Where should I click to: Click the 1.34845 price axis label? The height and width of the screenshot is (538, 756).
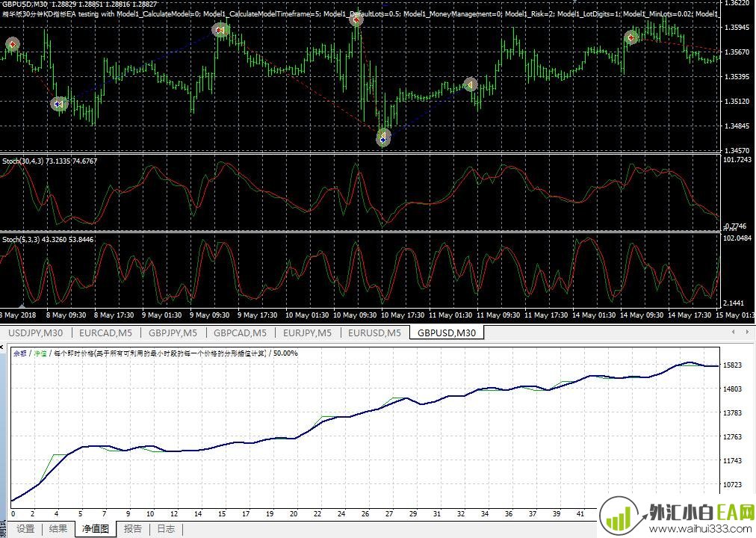pyautogui.click(x=737, y=126)
